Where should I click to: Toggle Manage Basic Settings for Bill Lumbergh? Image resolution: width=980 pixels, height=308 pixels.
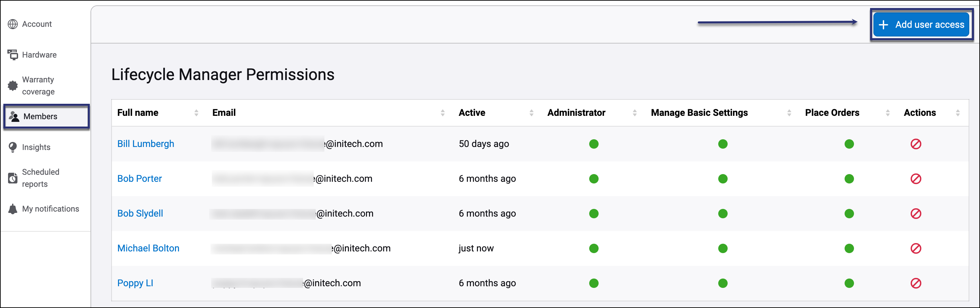coord(723,144)
